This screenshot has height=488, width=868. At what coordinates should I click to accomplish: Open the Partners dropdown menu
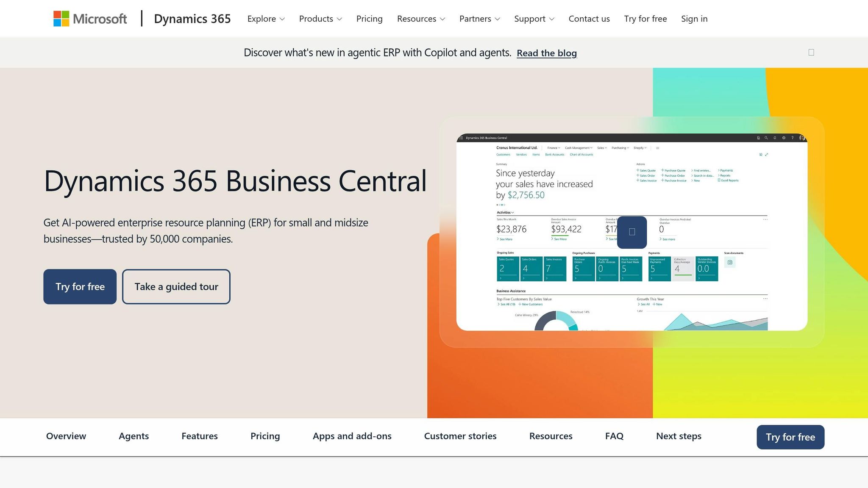479,19
